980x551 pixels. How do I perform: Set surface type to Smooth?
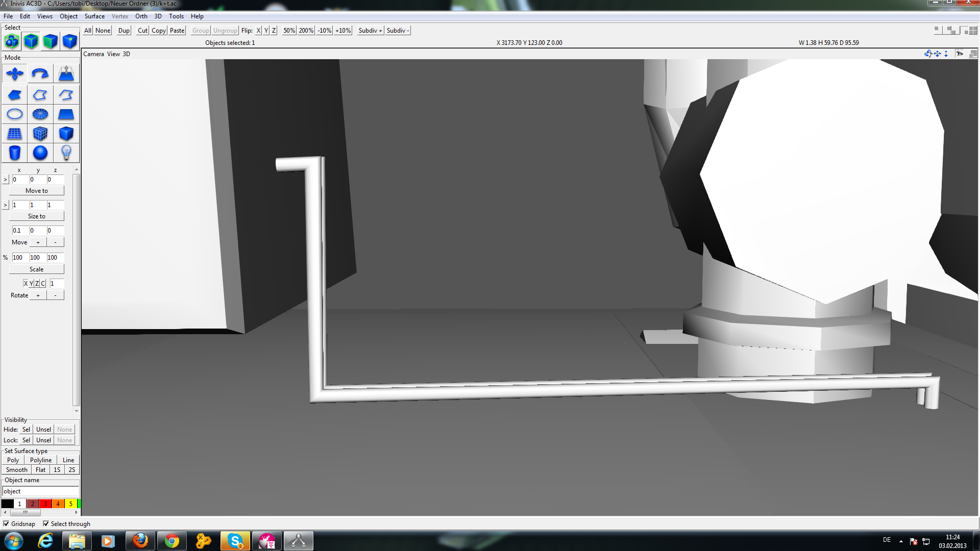[x=17, y=470]
